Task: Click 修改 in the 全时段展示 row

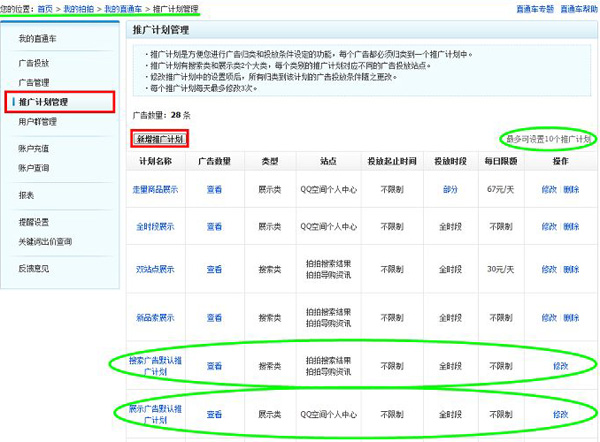Action: [x=549, y=227]
